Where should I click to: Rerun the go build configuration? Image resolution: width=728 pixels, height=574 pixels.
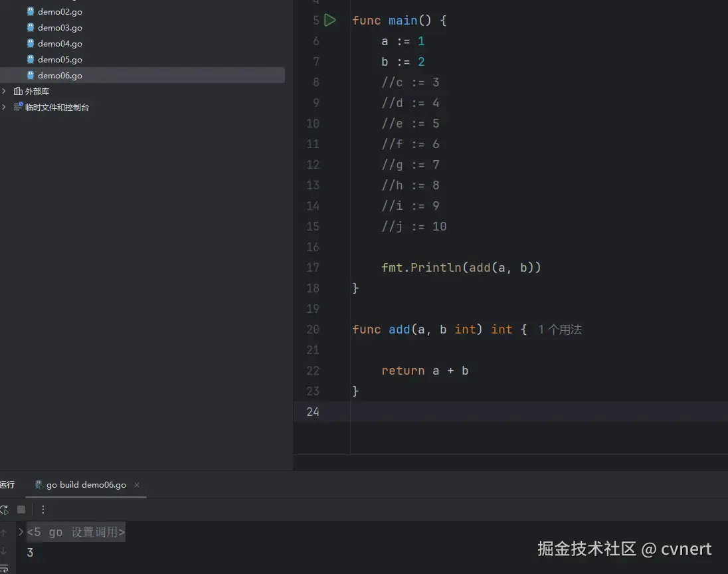[4, 510]
